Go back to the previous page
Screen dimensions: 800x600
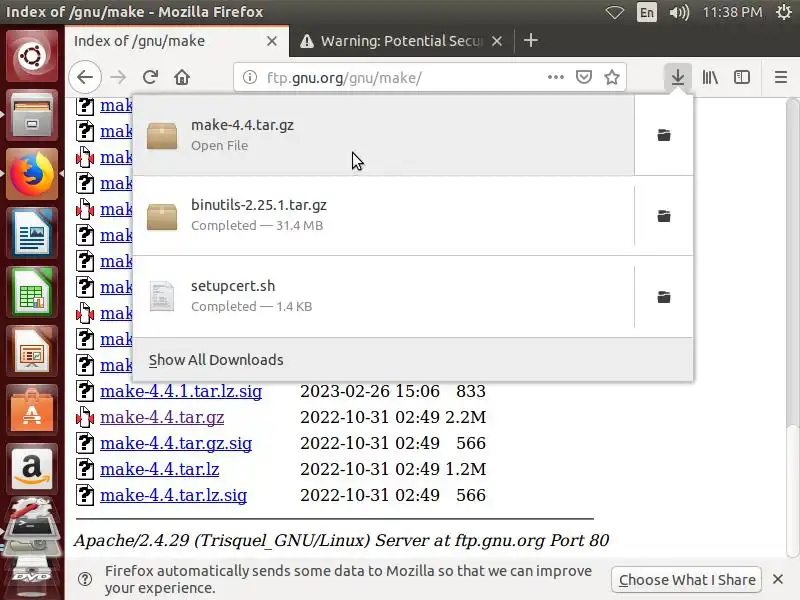coord(85,78)
